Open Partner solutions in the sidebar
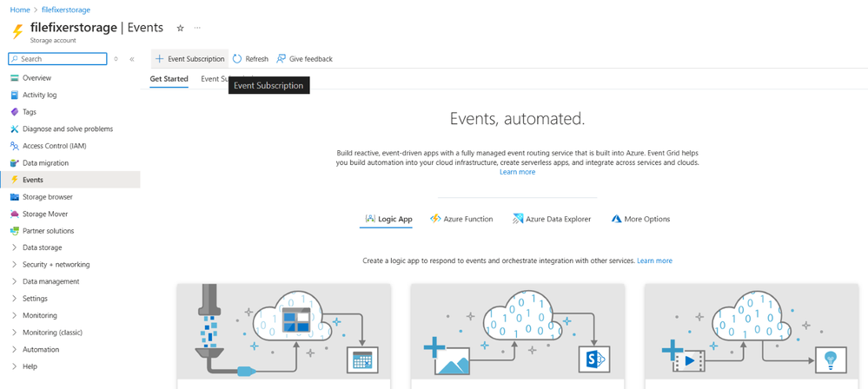Image resolution: width=868 pixels, height=389 pixels. pyautogui.click(x=70, y=231)
